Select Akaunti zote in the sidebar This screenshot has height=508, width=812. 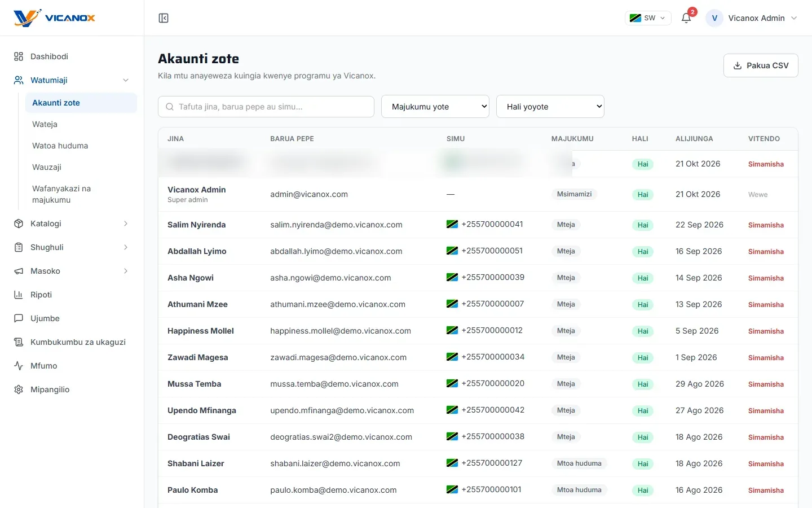81,103
